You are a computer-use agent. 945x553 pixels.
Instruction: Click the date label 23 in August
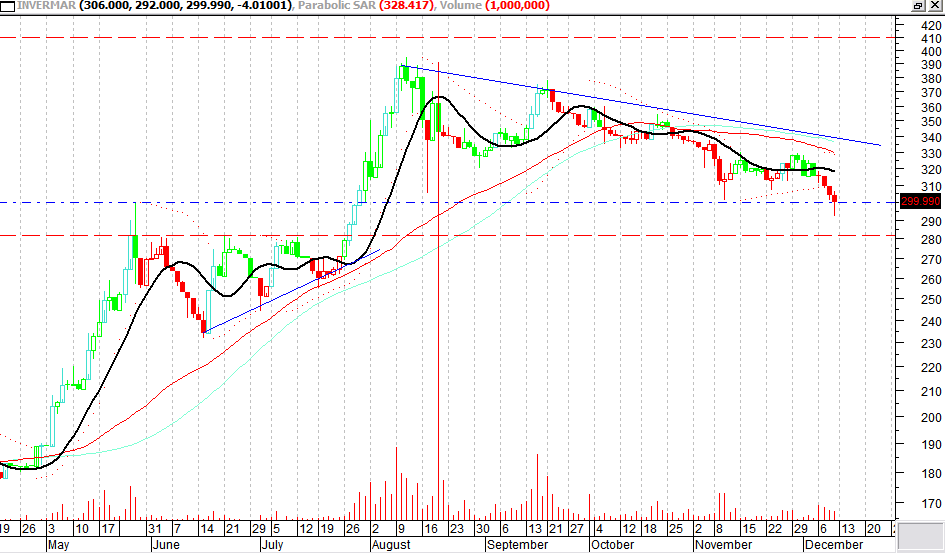pyautogui.click(x=456, y=529)
